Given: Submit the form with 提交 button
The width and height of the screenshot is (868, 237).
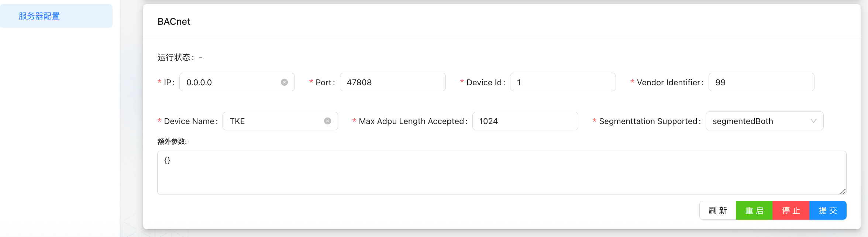Looking at the screenshot, I should (827, 210).
